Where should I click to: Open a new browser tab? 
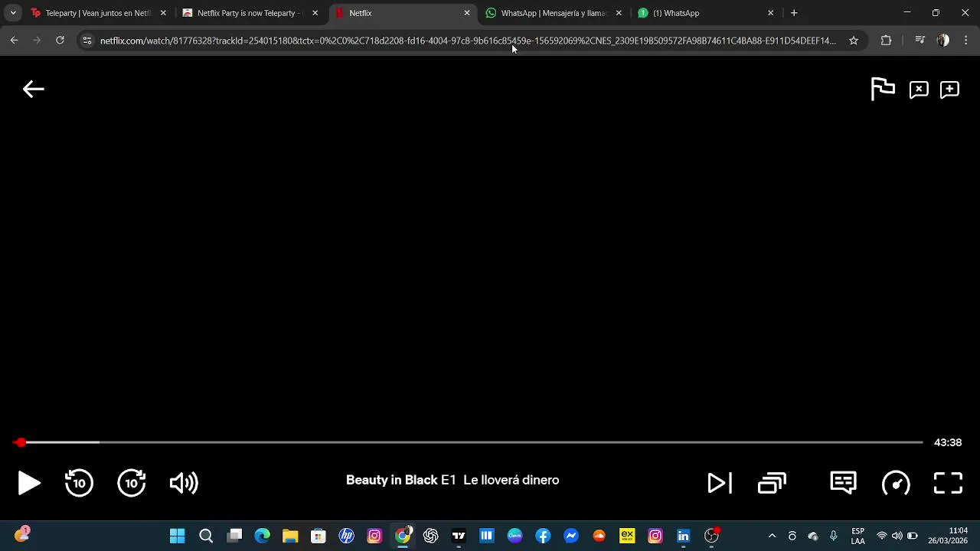tap(794, 13)
